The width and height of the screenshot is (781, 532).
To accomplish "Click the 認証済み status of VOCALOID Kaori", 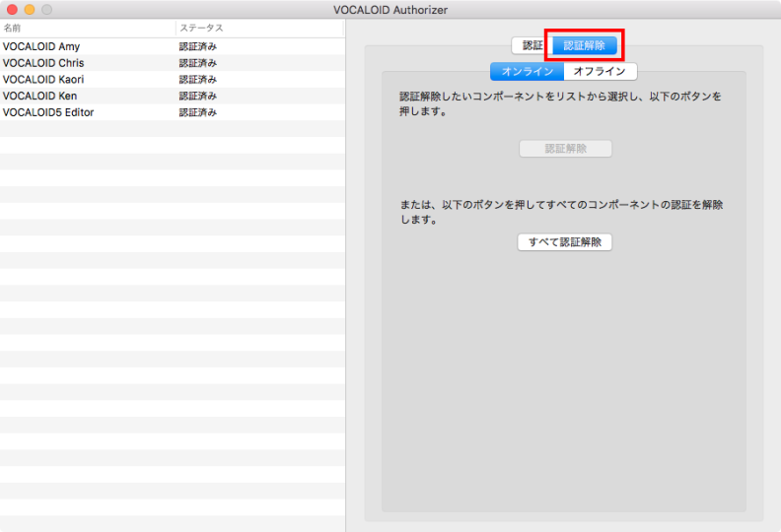I will tap(197, 80).
